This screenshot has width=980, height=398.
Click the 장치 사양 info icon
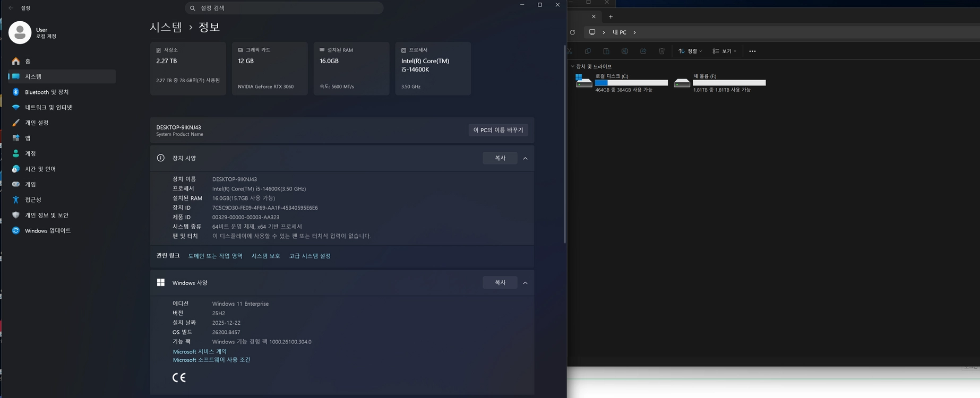(x=161, y=158)
